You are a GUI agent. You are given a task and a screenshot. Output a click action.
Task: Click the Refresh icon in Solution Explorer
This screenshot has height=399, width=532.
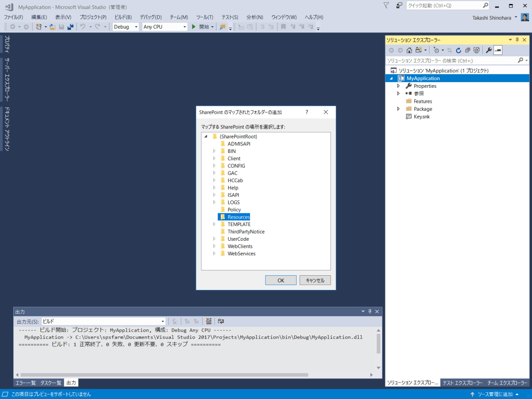coord(458,50)
